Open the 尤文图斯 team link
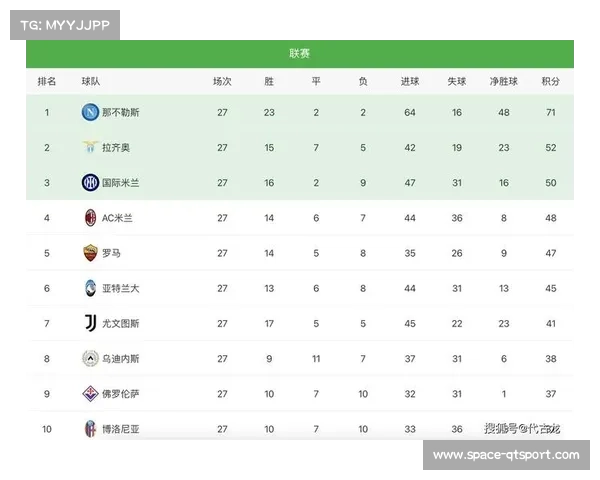The height and width of the screenshot is (480, 600). (x=121, y=324)
